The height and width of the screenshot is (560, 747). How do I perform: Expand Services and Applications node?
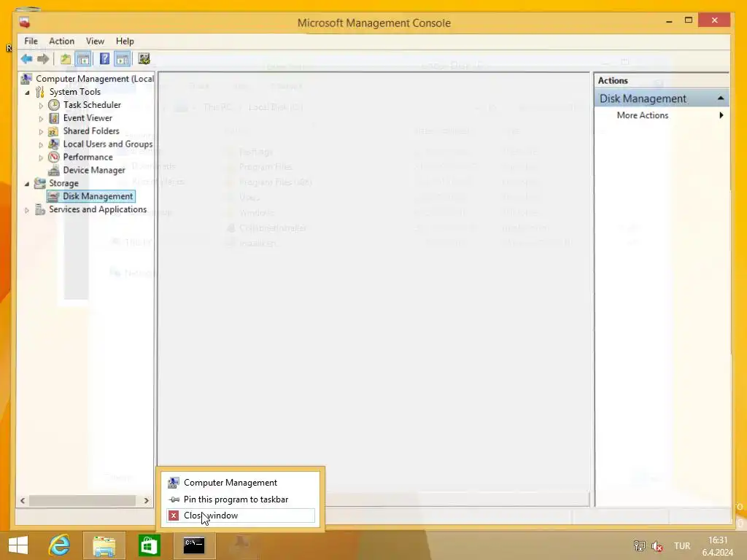27,209
